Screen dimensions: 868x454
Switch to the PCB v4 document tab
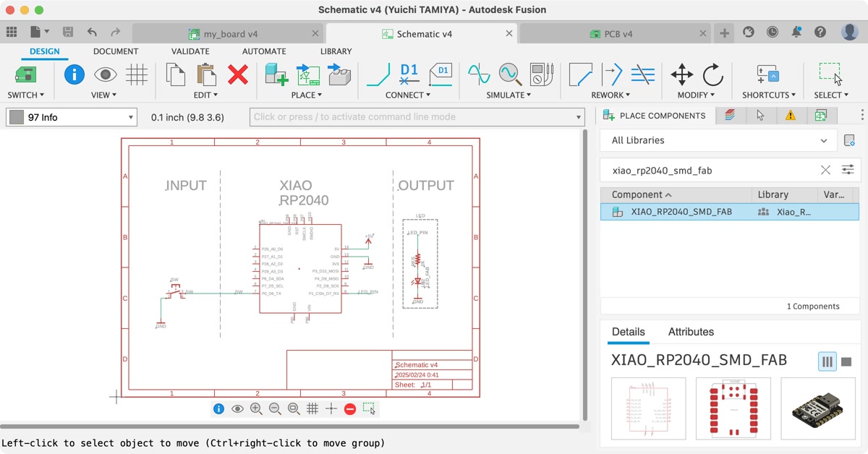[615, 34]
